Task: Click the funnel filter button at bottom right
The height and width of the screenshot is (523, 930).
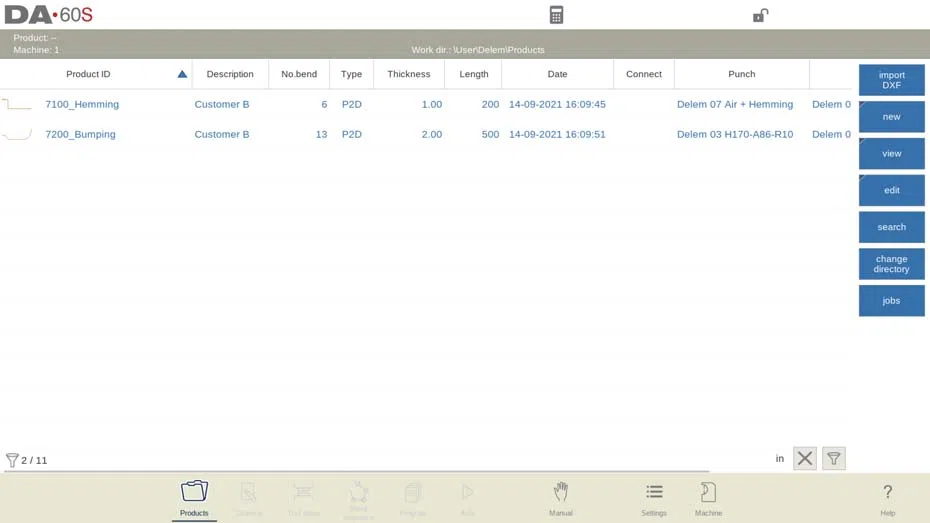Action: [x=833, y=458]
